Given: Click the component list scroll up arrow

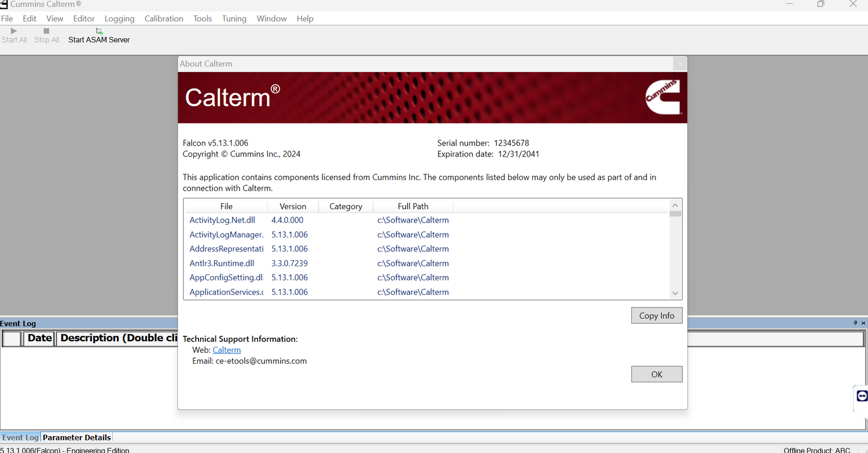Looking at the screenshot, I should 675,205.
